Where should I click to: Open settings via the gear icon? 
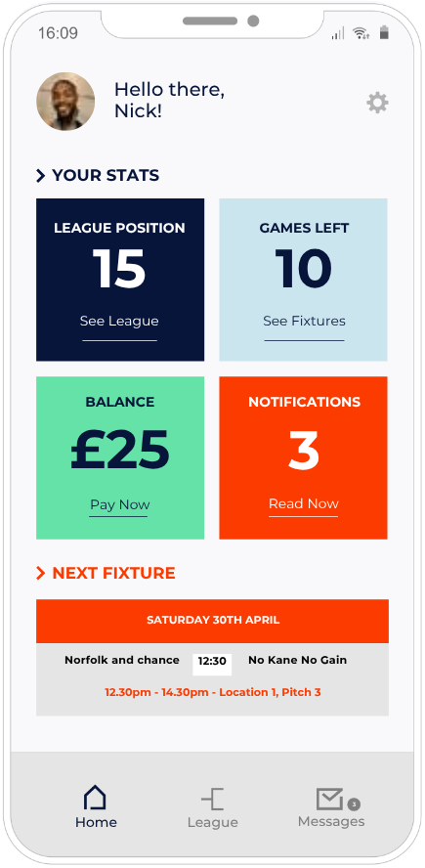tap(377, 103)
